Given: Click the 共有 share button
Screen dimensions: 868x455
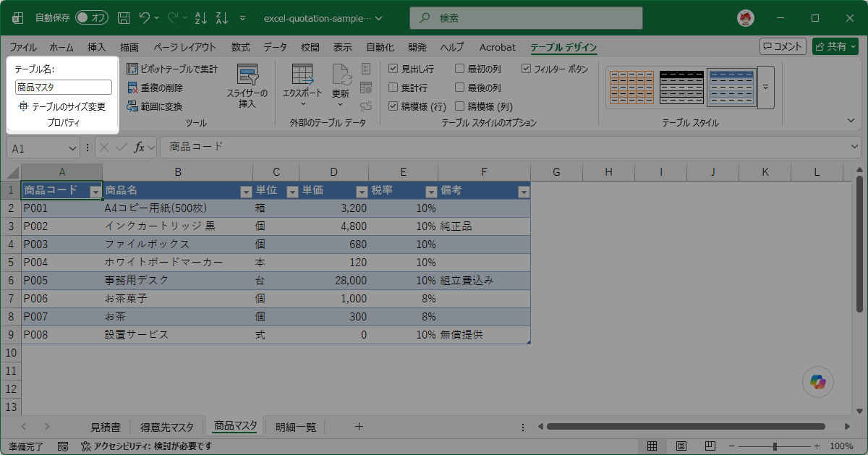Looking at the screenshot, I should pos(835,46).
